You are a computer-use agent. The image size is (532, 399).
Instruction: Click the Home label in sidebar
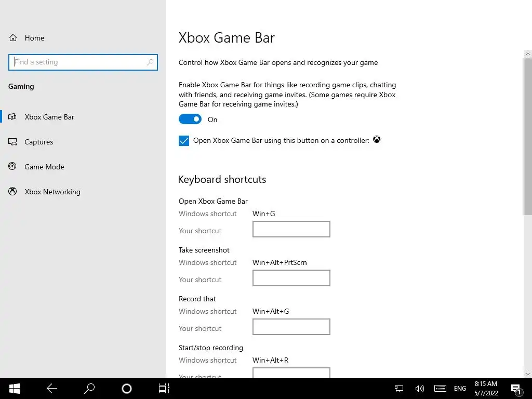pyautogui.click(x=34, y=38)
